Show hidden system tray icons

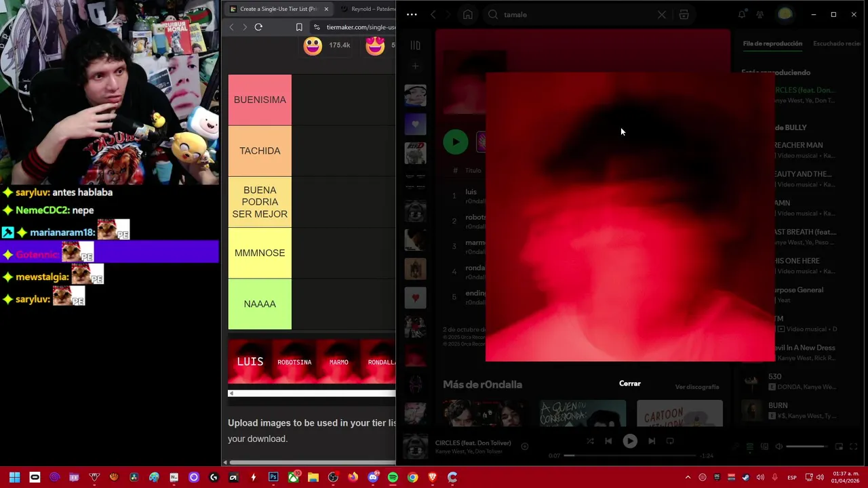click(688, 477)
